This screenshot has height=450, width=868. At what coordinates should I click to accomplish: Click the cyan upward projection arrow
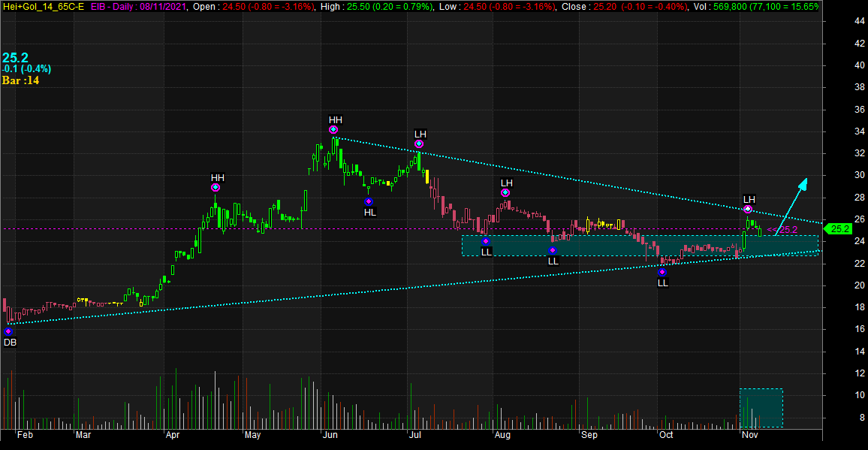pos(791,204)
